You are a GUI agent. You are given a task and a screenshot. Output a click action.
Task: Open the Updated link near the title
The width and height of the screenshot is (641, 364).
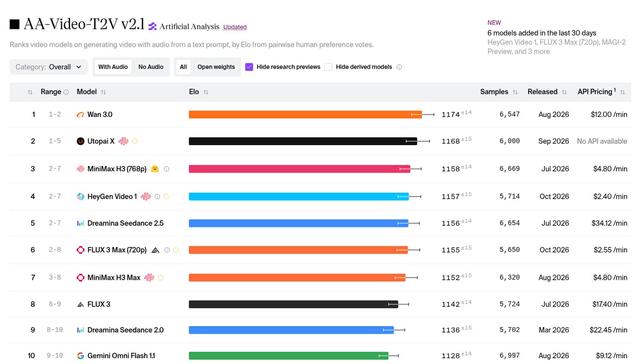234,27
